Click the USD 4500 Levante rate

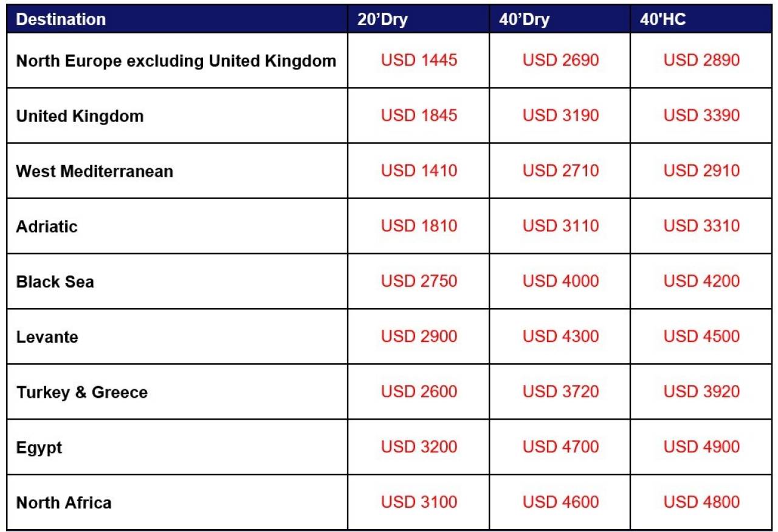click(x=701, y=337)
